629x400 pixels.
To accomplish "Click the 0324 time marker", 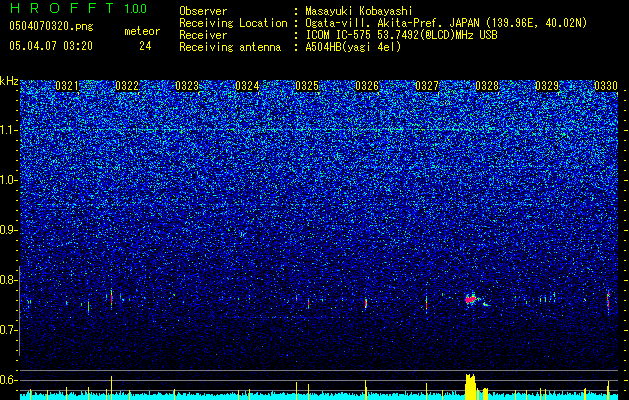I will [247, 86].
